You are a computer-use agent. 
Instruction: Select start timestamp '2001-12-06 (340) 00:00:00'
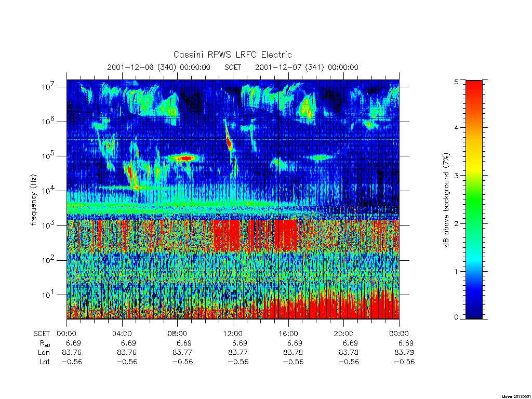(x=159, y=67)
